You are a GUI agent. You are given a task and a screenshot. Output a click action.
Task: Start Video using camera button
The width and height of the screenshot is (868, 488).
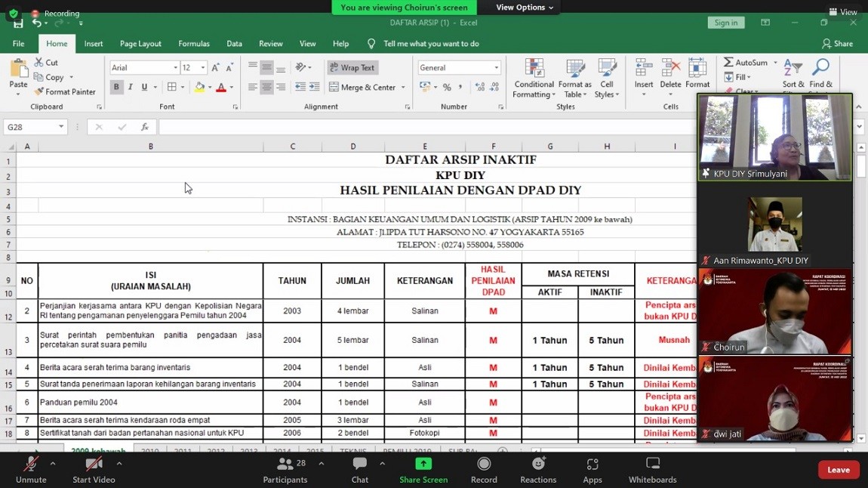(94, 464)
